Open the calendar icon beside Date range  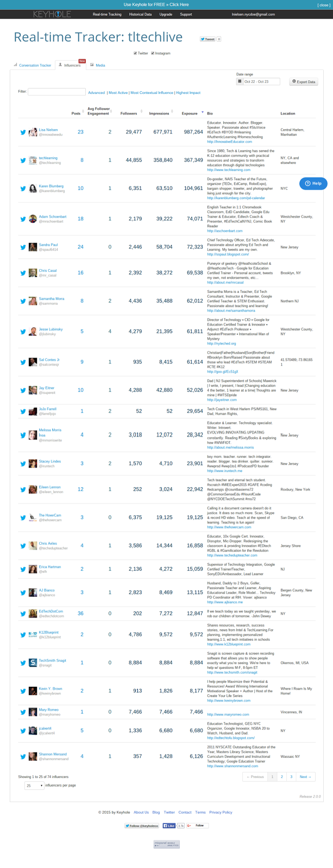[240, 82]
